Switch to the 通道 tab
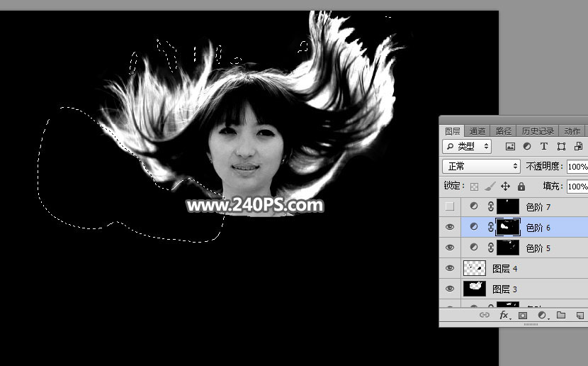This screenshot has width=588, height=366. coord(477,131)
